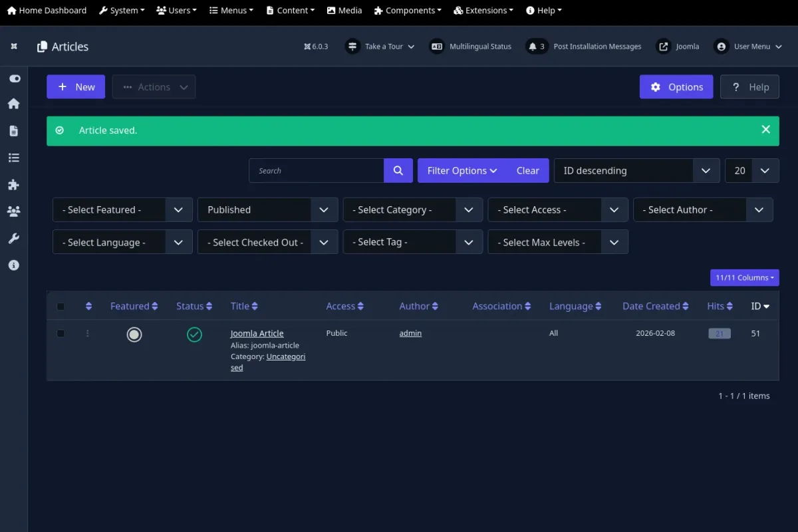Expand the Select Category dropdown
The width and height of the screenshot is (798, 532).
[x=412, y=210]
